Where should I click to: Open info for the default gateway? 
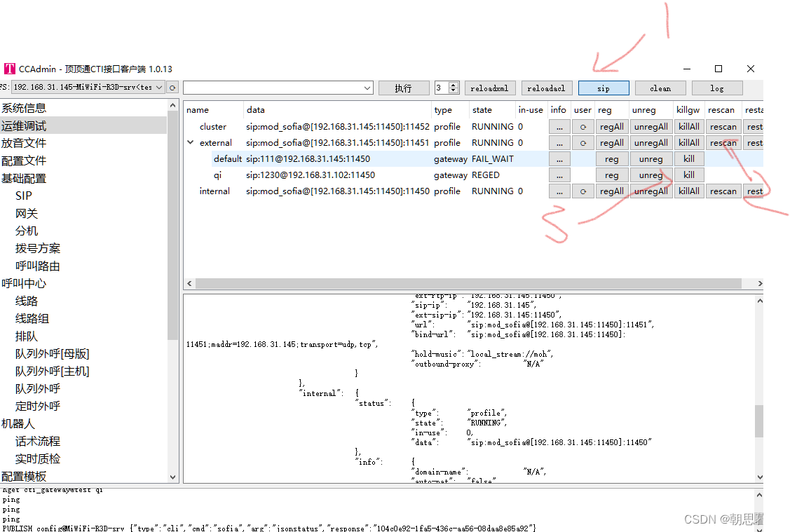[559, 159]
